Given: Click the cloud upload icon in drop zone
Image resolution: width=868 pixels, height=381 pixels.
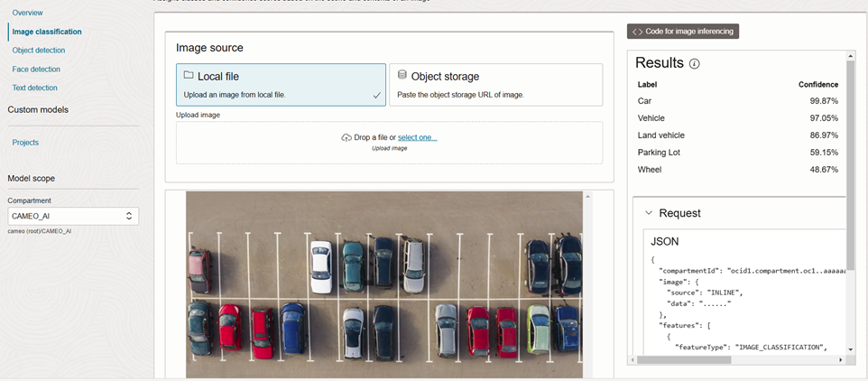Looking at the screenshot, I should (x=346, y=137).
